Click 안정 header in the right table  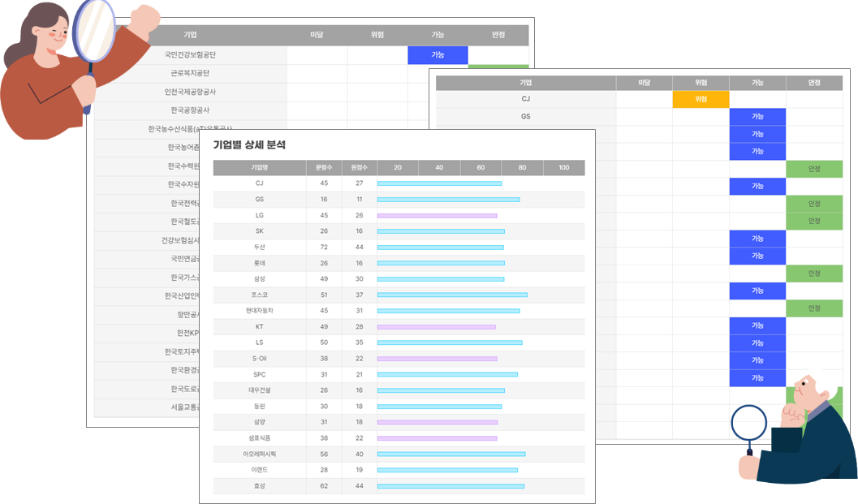coord(814,83)
